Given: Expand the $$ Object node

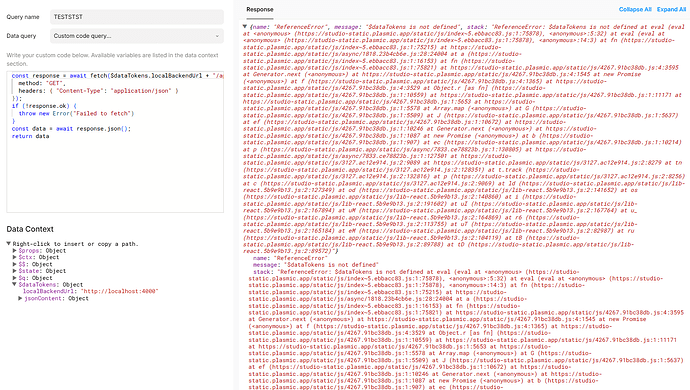Looking at the screenshot, I should [15, 264].
